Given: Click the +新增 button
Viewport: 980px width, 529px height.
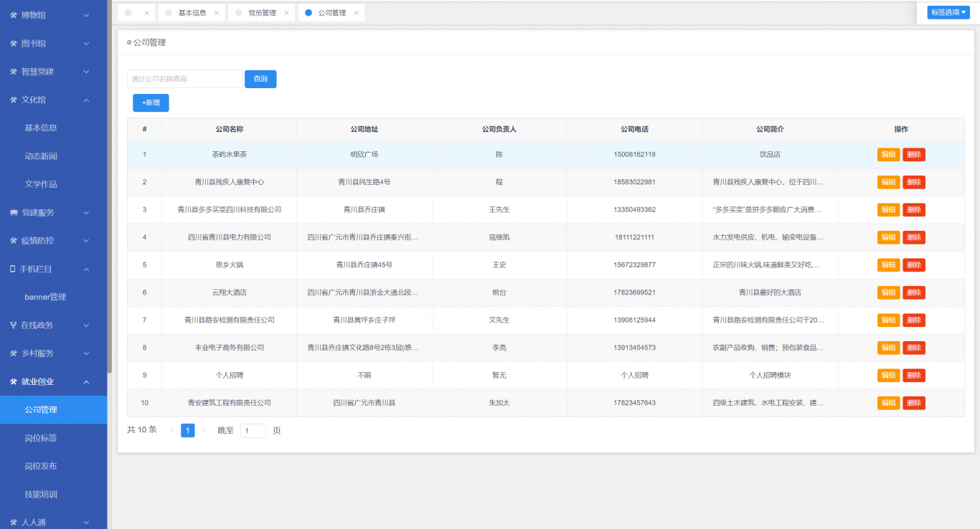Looking at the screenshot, I should (151, 103).
